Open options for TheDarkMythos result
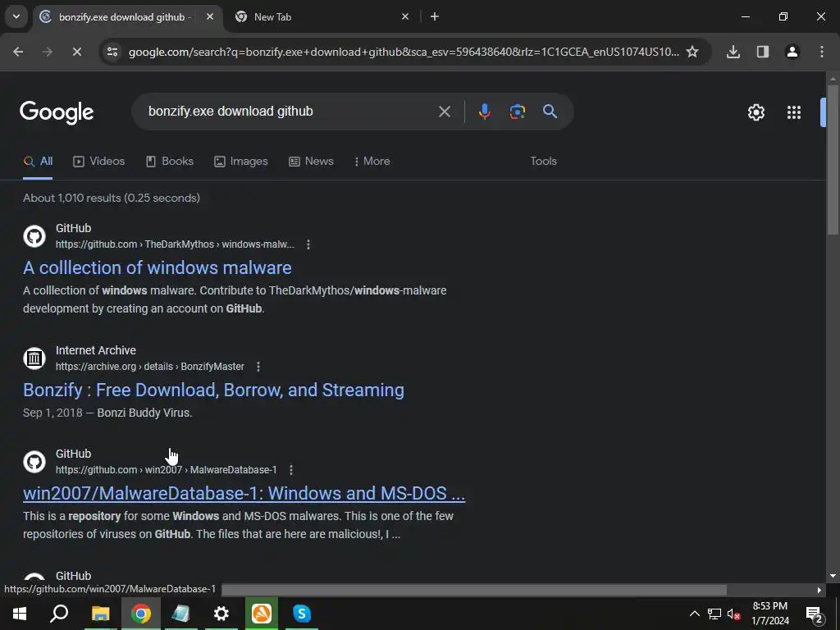The image size is (840, 630). click(x=308, y=244)
